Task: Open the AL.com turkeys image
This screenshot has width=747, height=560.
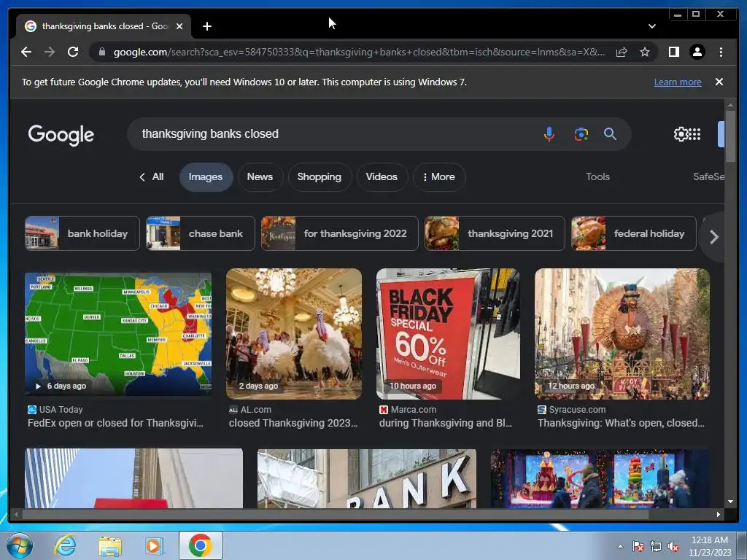Action: [294, 334]
